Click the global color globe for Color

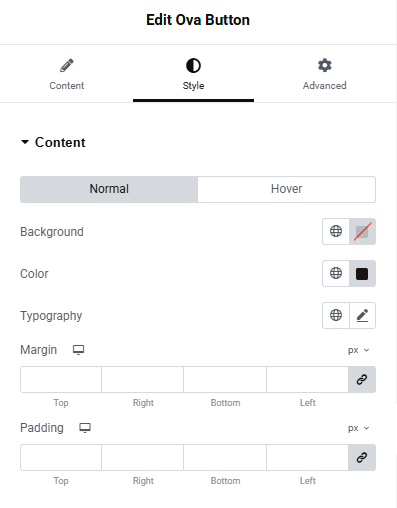[336, 273]
